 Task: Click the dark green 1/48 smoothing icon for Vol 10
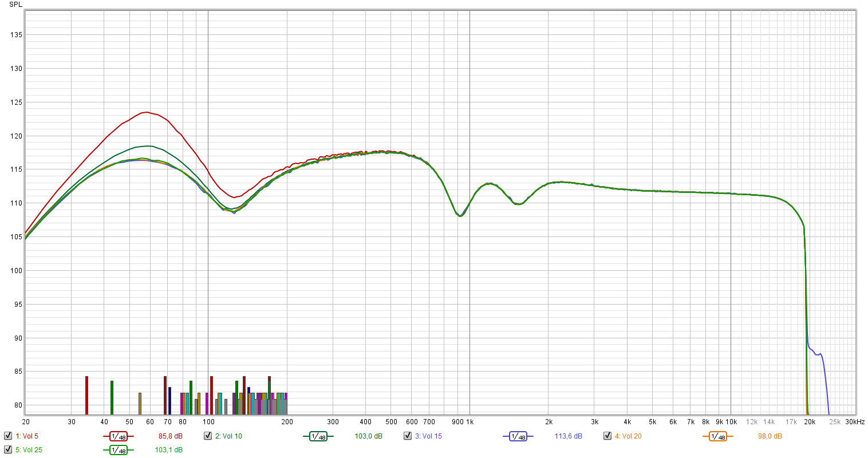[x=318, y=437]
